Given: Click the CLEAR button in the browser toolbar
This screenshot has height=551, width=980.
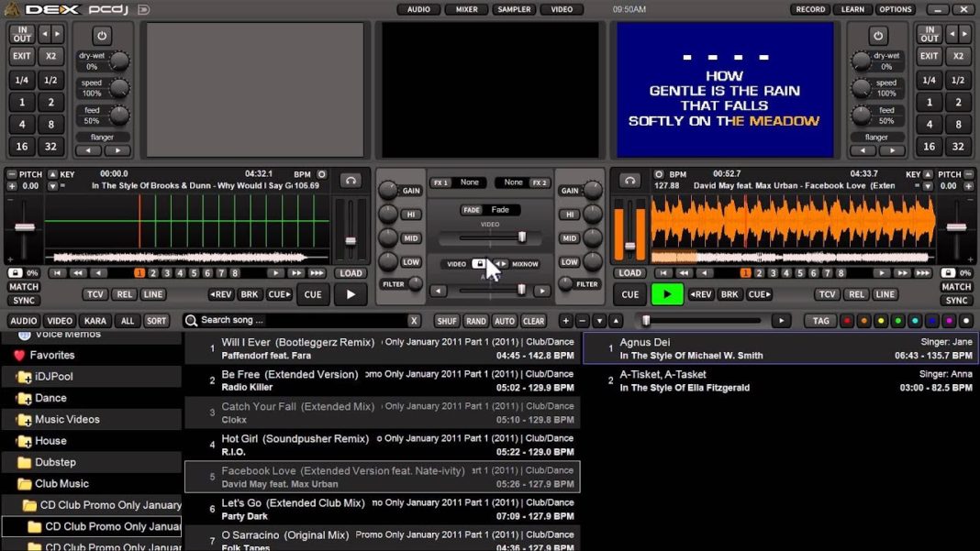Looking at the screenshot, I should (534, 321).
